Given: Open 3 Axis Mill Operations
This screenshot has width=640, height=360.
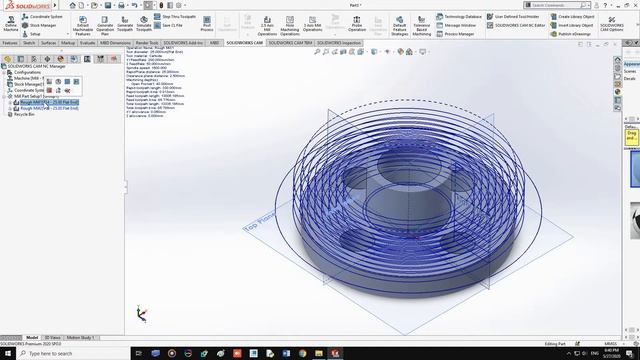Looking at the screenshot, I should coord(313,24).
